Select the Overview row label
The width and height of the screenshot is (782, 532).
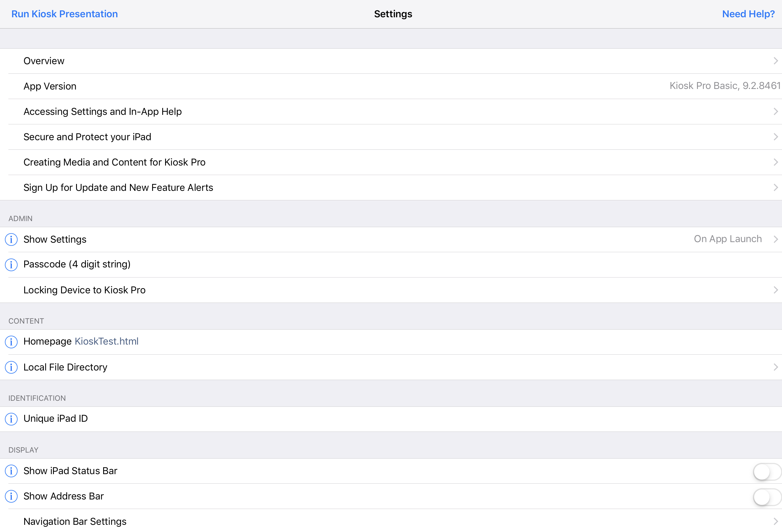point(44,61)
